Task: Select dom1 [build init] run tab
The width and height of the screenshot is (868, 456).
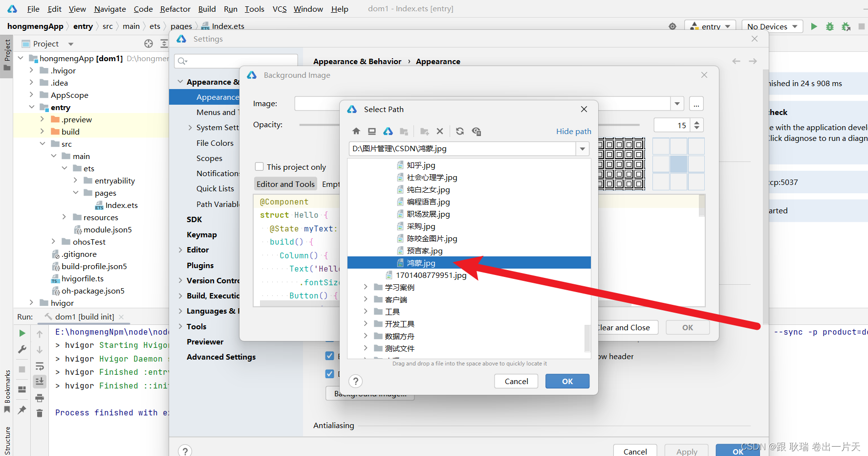Action: (84, 317)
